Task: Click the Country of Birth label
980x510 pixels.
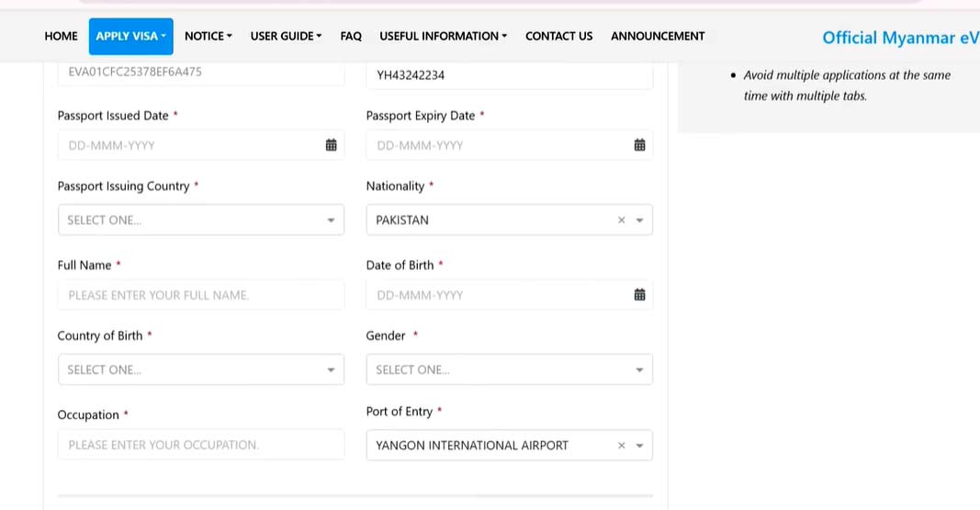Action: click(100, 335)
